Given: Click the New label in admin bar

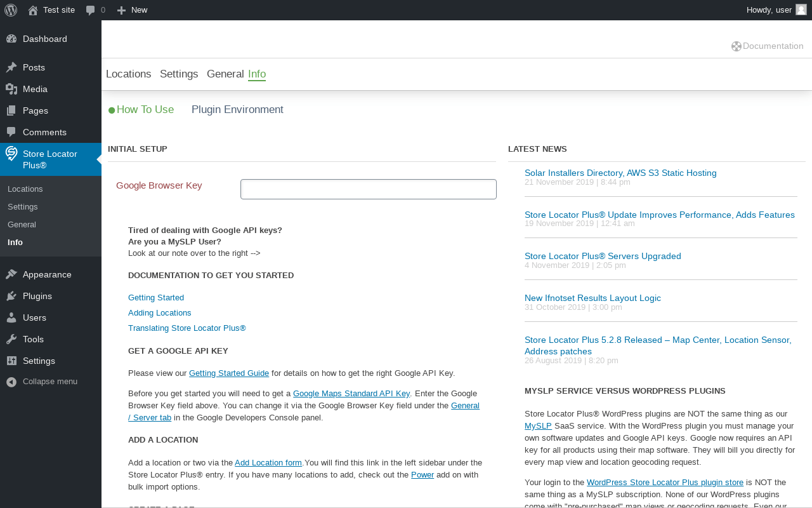Looking at the screenshot, I should tap(140, 10).
